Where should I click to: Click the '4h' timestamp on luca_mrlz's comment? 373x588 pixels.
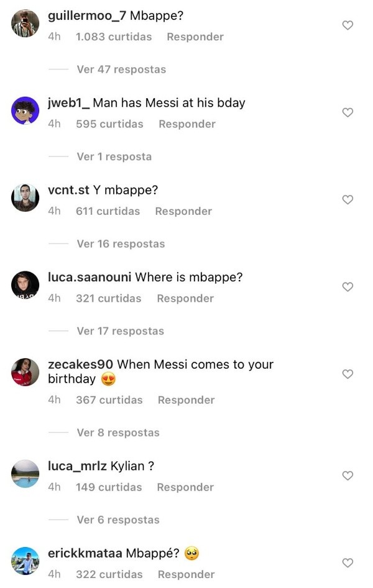coord(55,487)
